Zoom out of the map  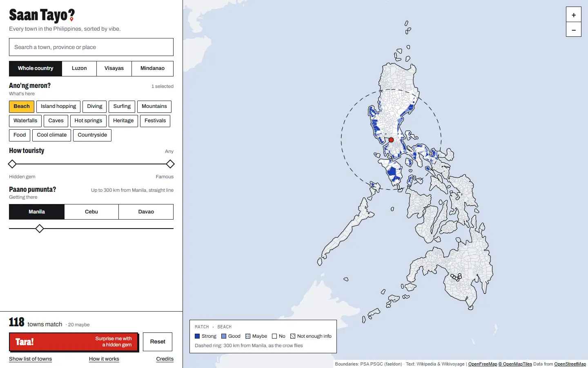(573, 29)
